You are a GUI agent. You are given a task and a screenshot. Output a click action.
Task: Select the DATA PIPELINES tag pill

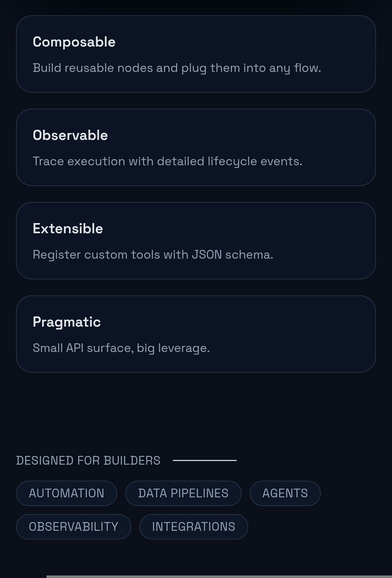pyautogui.click(x=183, y=493)
